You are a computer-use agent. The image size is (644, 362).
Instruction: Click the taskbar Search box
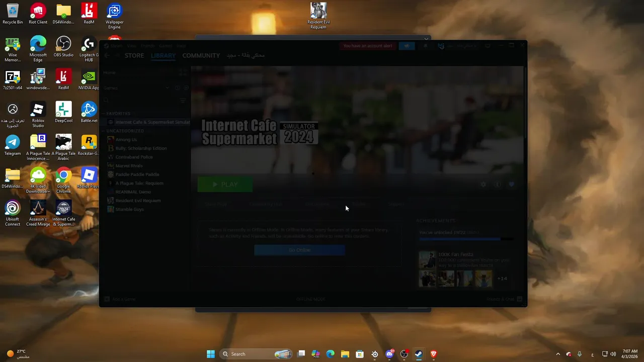(x=257, y=354)
